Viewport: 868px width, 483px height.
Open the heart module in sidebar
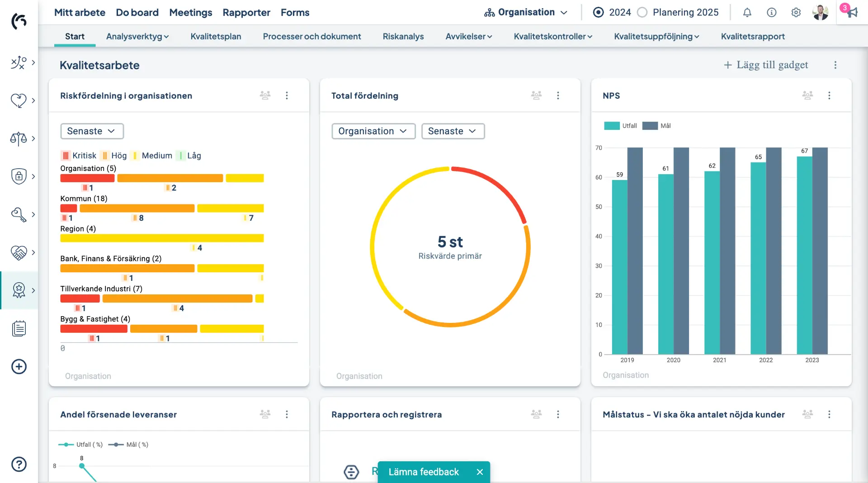pos(19,100)
